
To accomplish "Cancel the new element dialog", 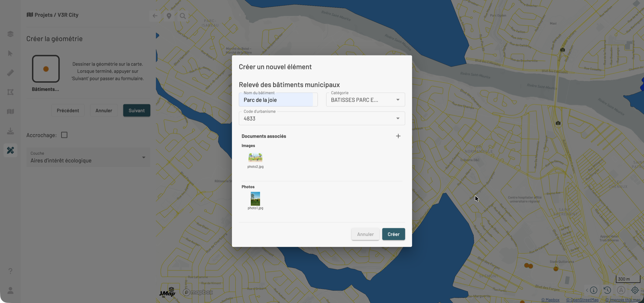I will (x=365, y=234).
